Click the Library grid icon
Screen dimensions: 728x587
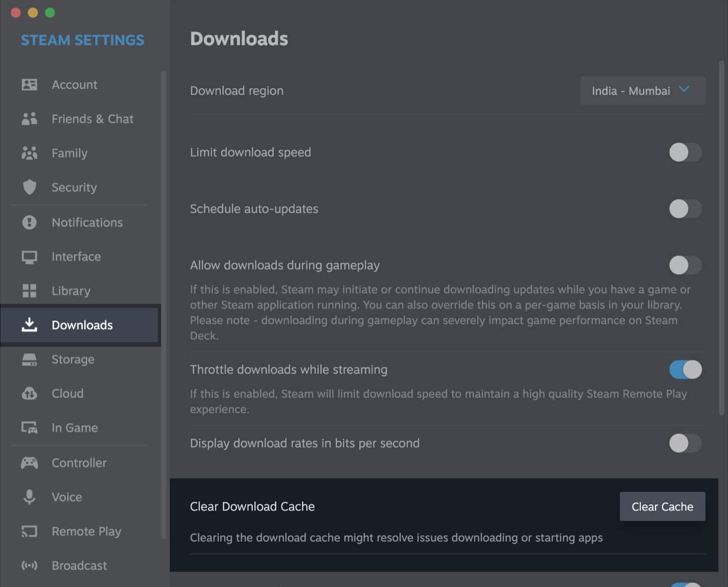tap(29, 291)
